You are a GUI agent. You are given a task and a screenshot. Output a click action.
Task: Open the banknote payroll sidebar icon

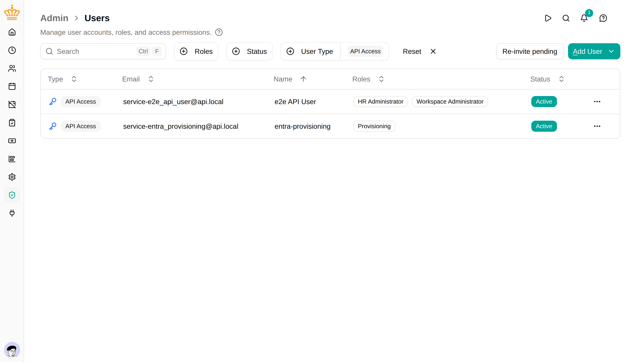[12, 141]
